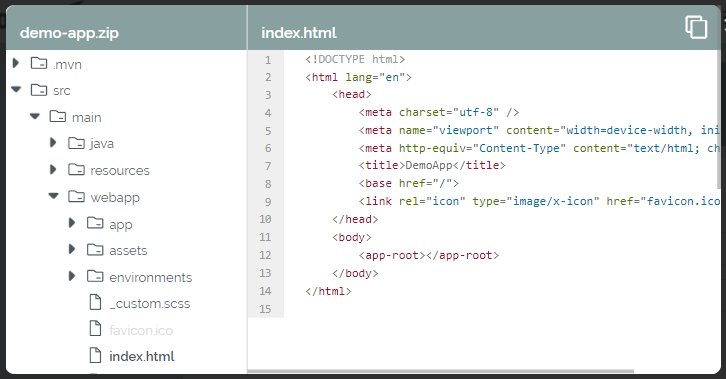Click the environments folder icon

click(95, 276)
